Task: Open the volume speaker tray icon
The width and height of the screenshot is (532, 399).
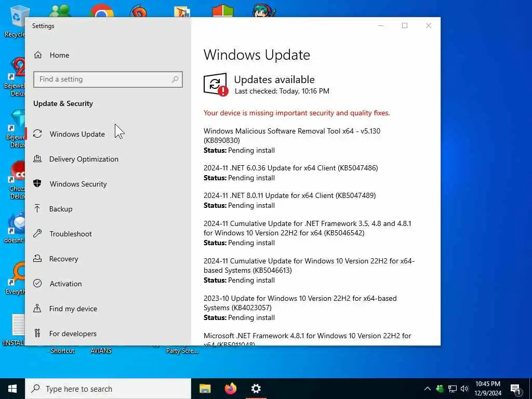Action: pos(464,389)
